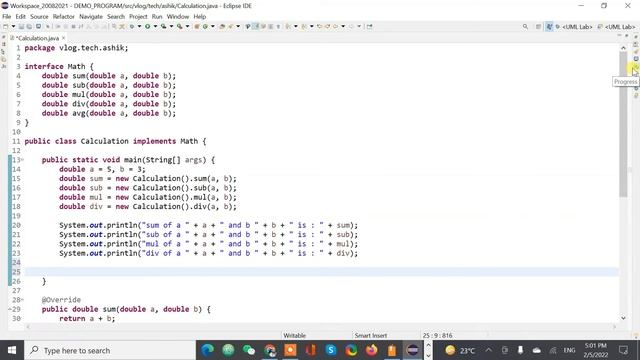The image size is (640, 360).
Task: Select the Calculation.java editor tab
Action: 37,38
